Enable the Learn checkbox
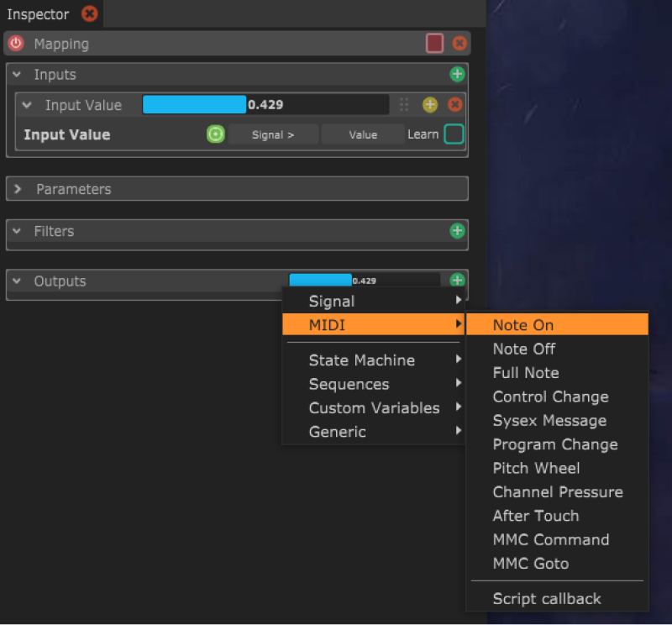This screenshot has width=672, height=625. click(454, 134)
